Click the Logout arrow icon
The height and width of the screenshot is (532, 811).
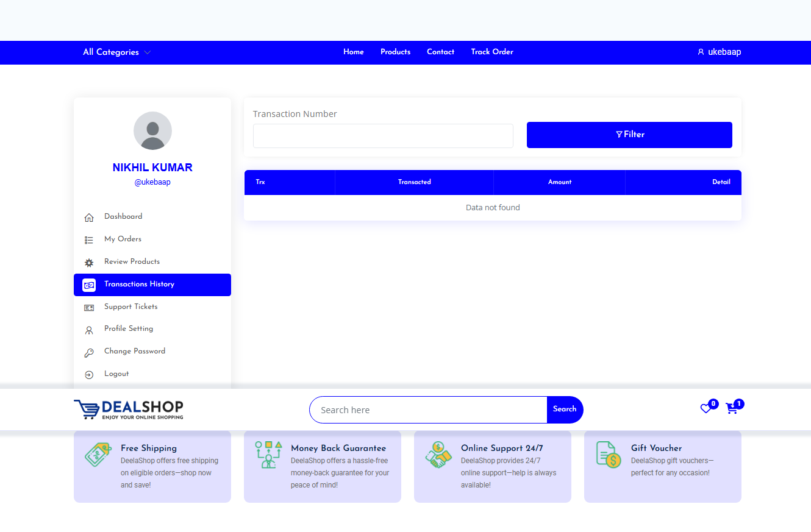pos(89,375)
